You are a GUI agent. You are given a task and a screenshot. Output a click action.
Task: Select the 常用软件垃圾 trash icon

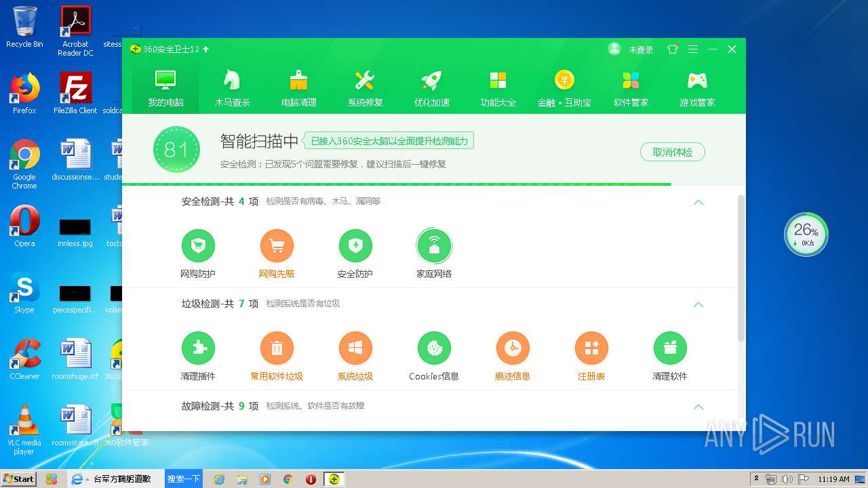(277, 348)
